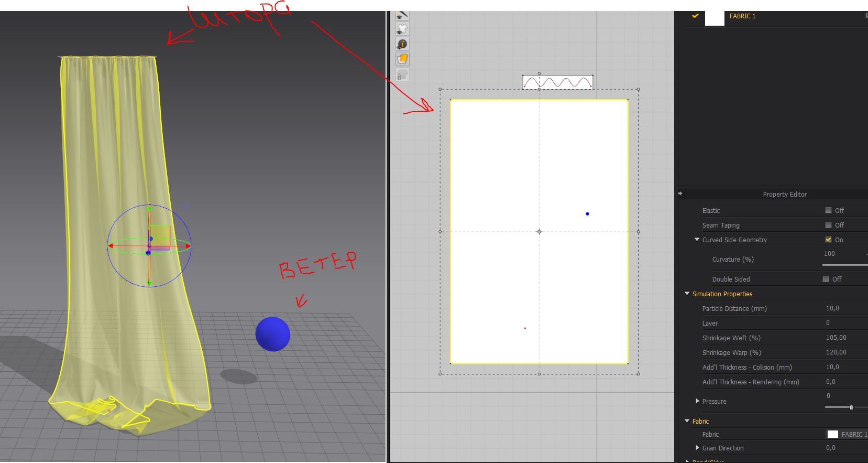Click the center handle of the pattern's bounding box

coord(539,231)
